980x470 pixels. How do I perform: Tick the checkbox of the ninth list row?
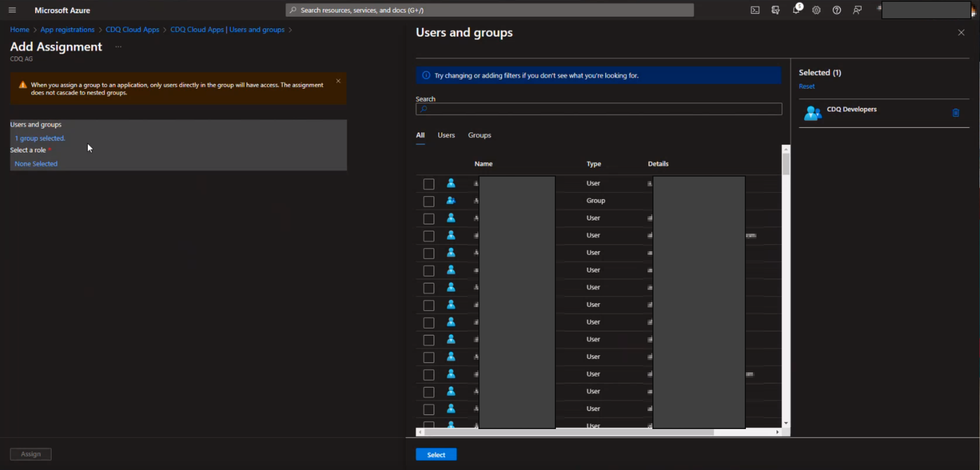pyautogui.click(x=429, y=323)
